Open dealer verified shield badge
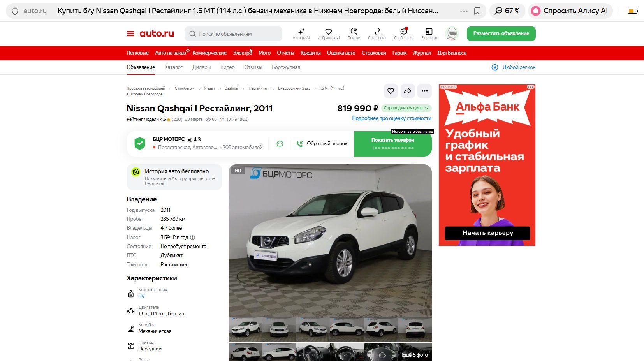644x361 pixels. (140, 144)
